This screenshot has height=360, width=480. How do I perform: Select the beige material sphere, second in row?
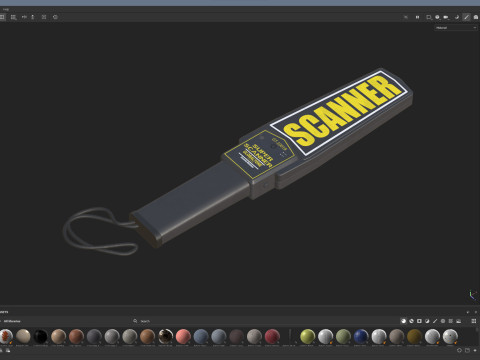(23, 336)
